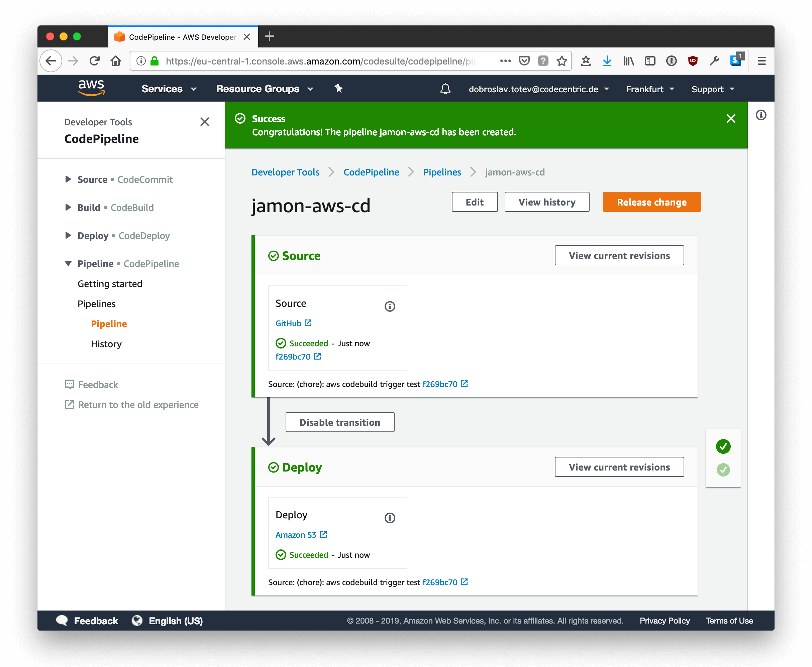Expand the Source CodeCommit section
812x667 pixels.
[68, 179]
